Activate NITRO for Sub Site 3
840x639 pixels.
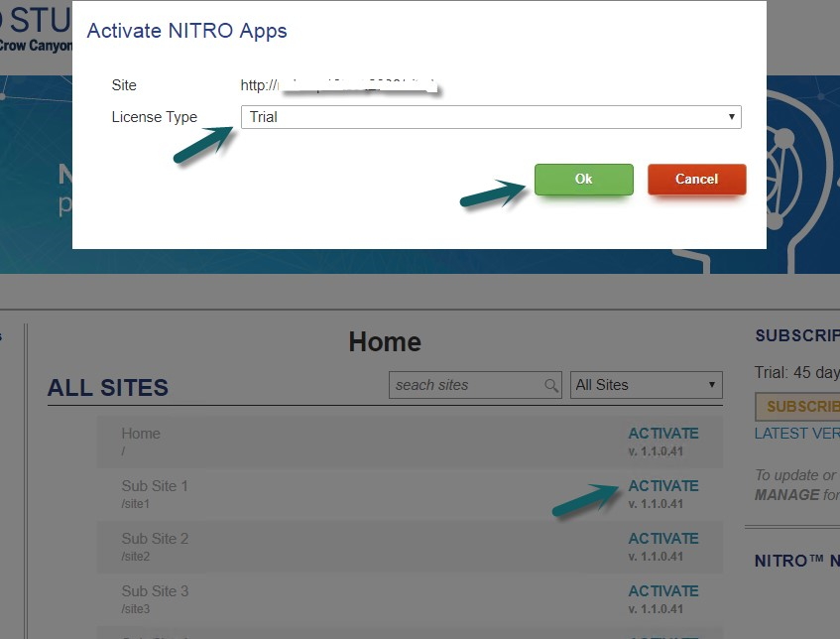click(x=663, y=590)
